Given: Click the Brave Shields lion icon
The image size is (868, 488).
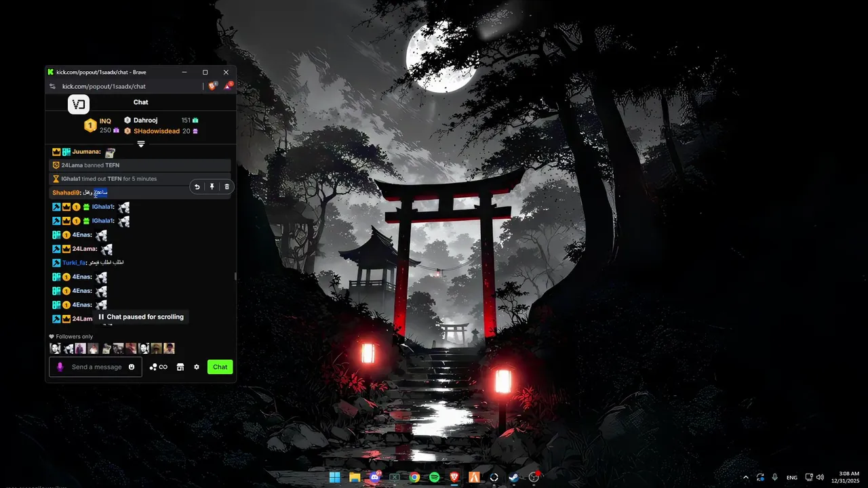Looking at the screenshot, I should pos(213,86).
